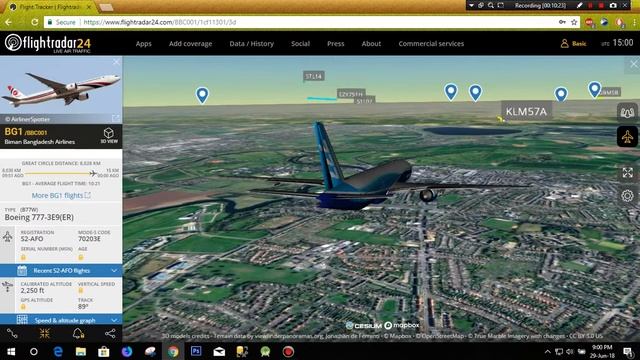Expand the Recent S2-AFO flights section
Image resolution: width=640 pixels, height=360 pixels.
pos(61,271)
